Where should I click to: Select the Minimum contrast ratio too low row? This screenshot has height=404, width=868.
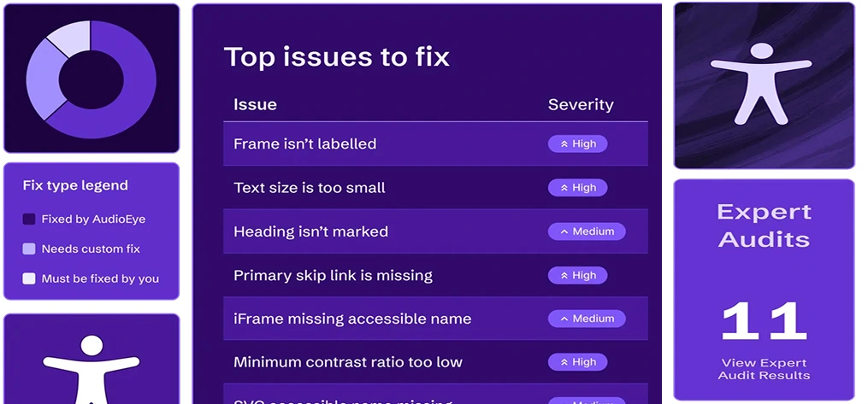pyautogui.click(x=435, y=362)
